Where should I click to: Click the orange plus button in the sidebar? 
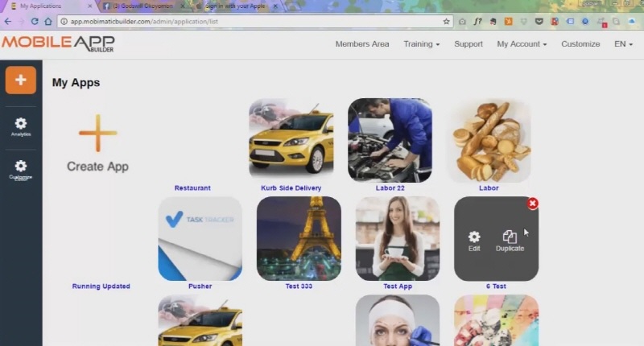(21, 80)
